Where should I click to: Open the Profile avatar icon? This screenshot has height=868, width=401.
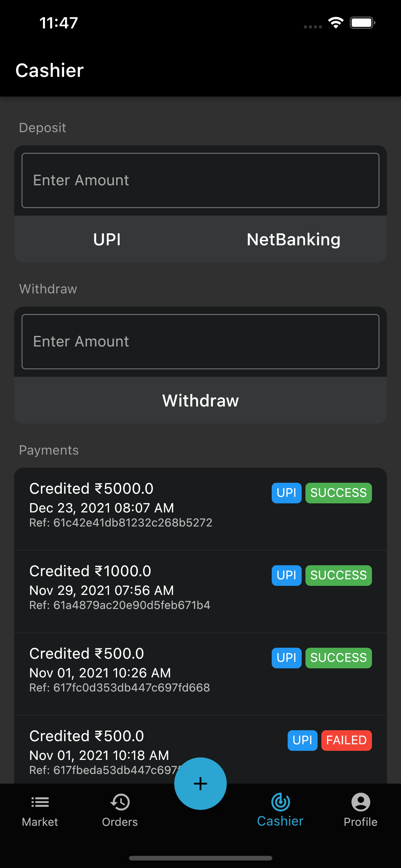[361, 802]
